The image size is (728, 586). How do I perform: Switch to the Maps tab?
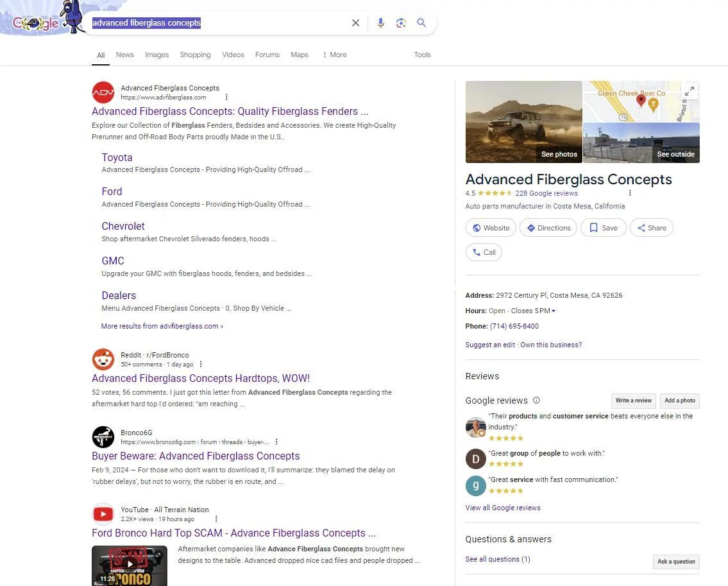tap(300, 55)
